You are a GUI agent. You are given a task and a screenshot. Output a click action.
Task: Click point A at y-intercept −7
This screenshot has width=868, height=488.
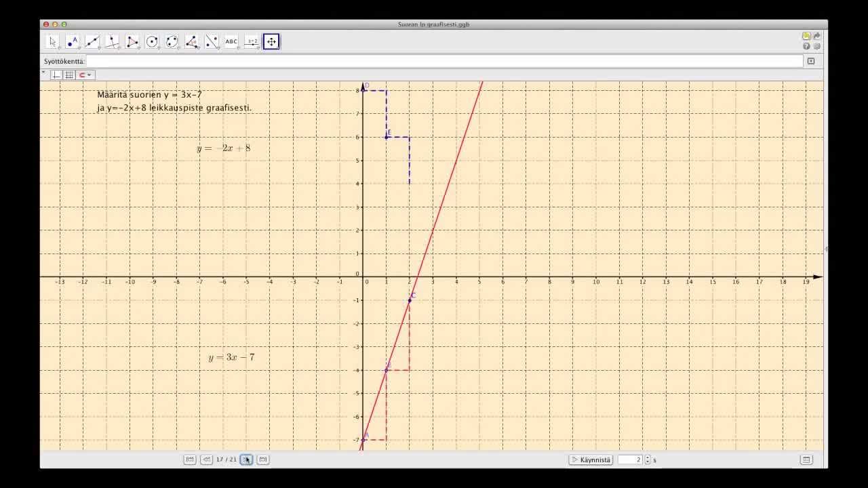[x=363, y=440]
